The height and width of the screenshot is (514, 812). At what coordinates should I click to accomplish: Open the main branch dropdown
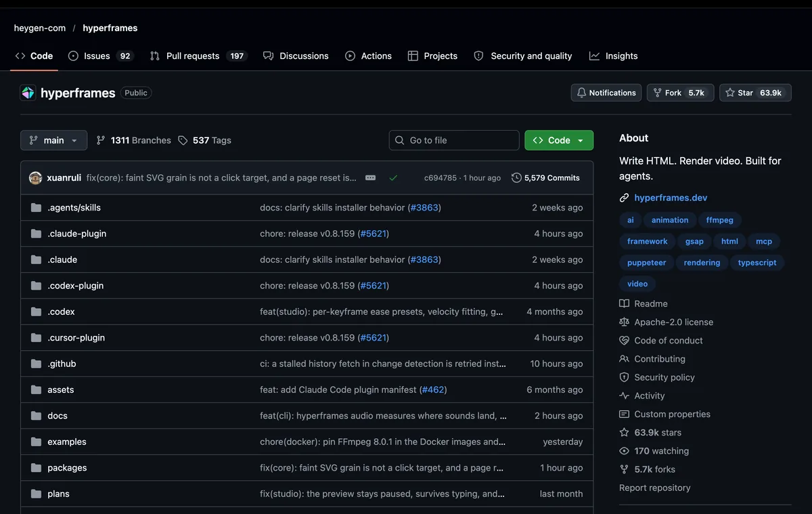(x=53, y=140)
